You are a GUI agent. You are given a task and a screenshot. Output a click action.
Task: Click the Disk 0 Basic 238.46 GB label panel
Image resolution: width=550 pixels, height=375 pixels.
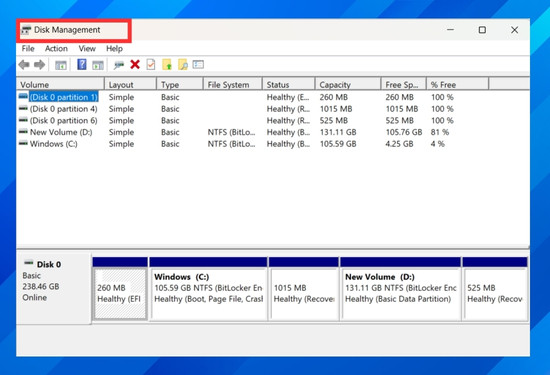[x=54, y=288]
